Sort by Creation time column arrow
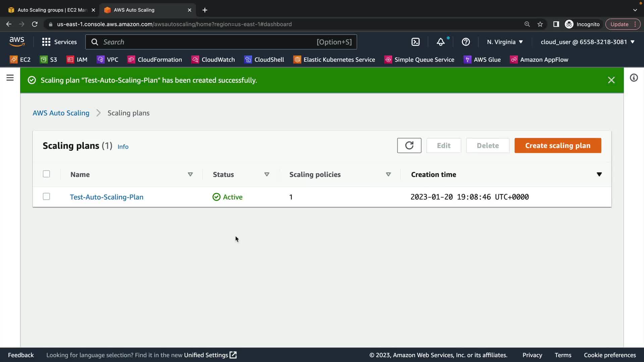This screenshot has width=644, height=362. tap(599, 174)
